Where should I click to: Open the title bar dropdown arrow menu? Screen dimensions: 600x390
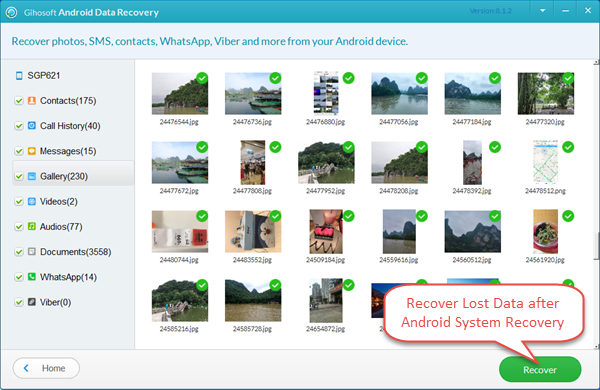[x=542, y=11]
